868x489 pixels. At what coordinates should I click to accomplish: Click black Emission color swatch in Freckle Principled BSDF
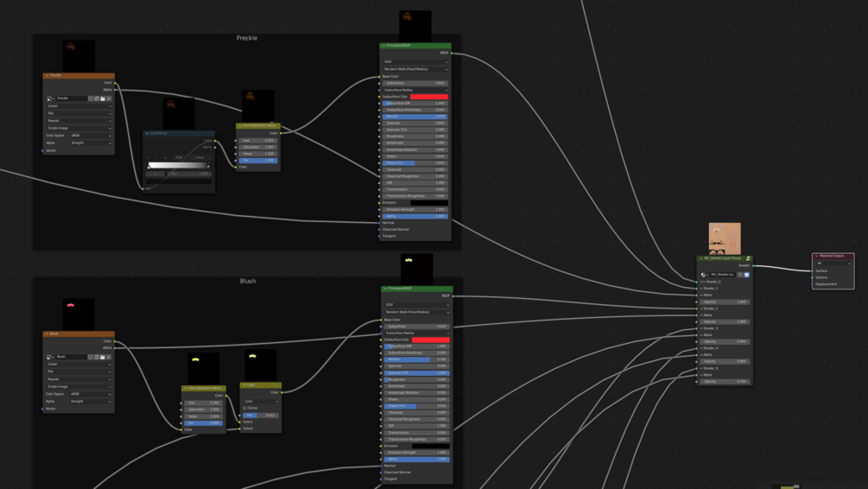[x=429, y=203]
